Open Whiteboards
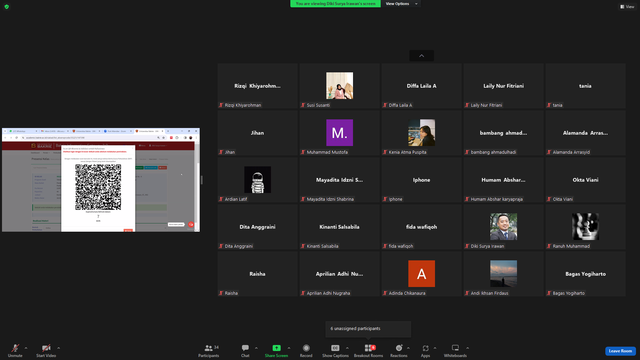The width and height of the screenshot is (640, 360). click(x=455, y=350)
